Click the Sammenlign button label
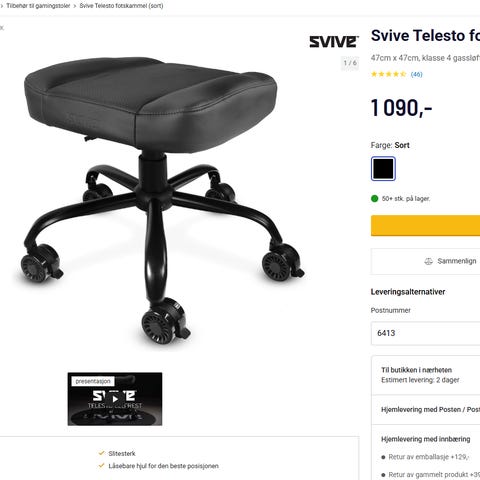The width and height of the screenshot is (480, 480). [457, 261]
